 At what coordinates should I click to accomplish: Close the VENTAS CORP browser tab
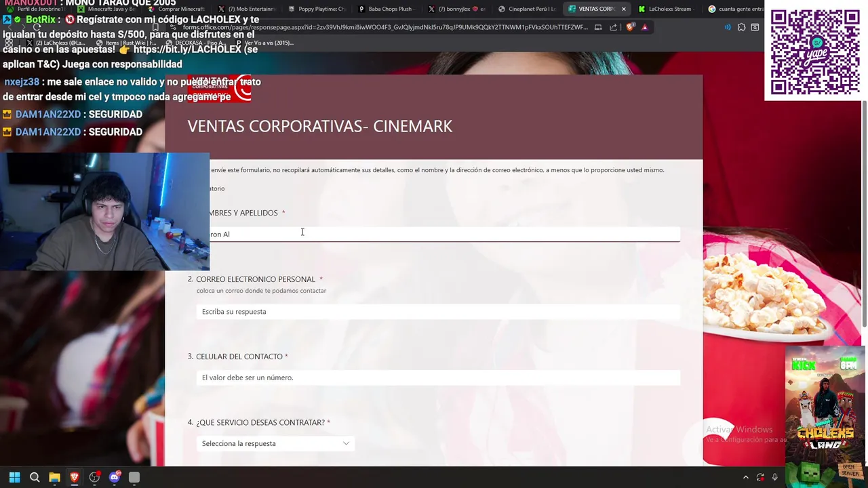pyautogui.click(x=623, y=9)
